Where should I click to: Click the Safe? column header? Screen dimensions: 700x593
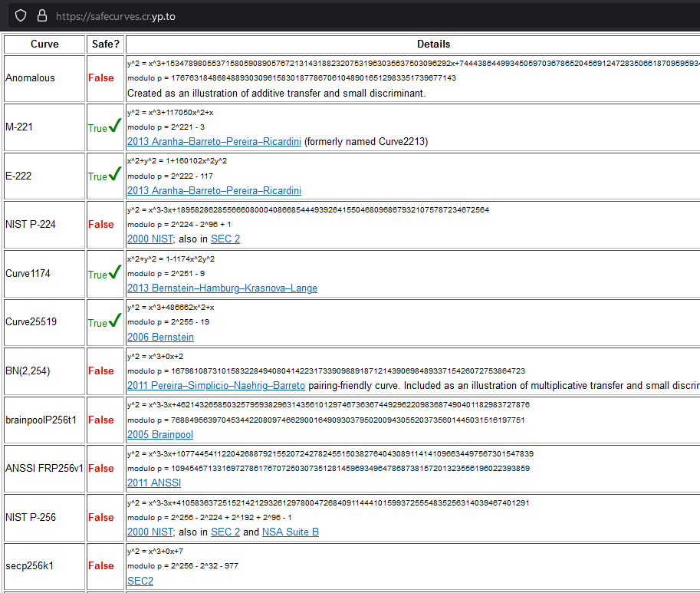pos(105,44)
